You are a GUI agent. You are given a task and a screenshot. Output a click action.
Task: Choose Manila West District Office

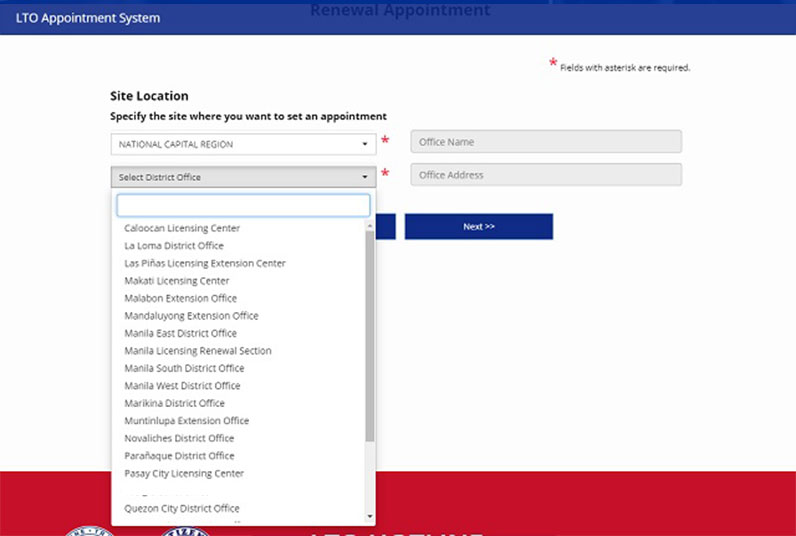tap(182, 386)
